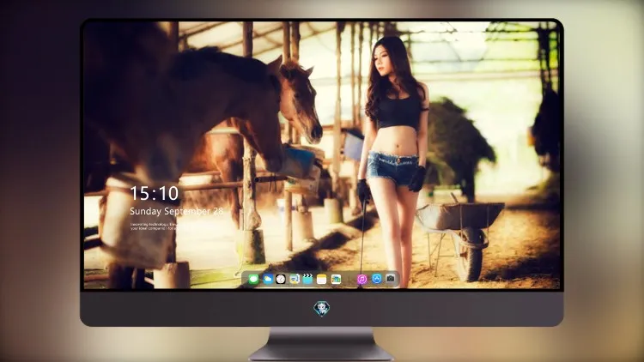Click the divider line in the dock
The height and width of the screenshot is (362, 644).
point(349,280)
